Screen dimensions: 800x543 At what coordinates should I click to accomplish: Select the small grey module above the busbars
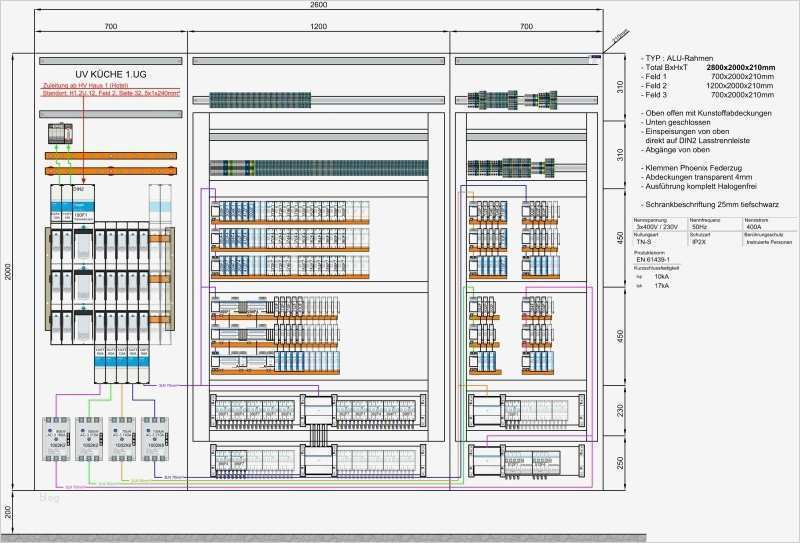[x=60, y=133]
